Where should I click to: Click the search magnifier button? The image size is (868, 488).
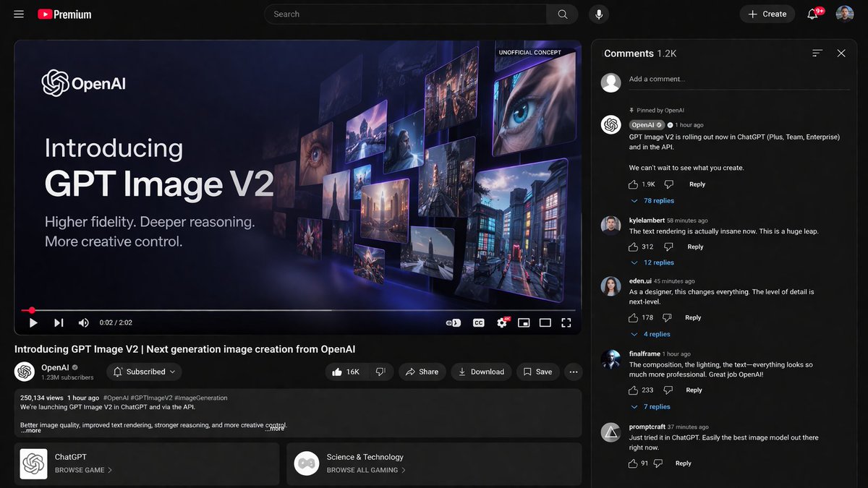coord(562,14)
